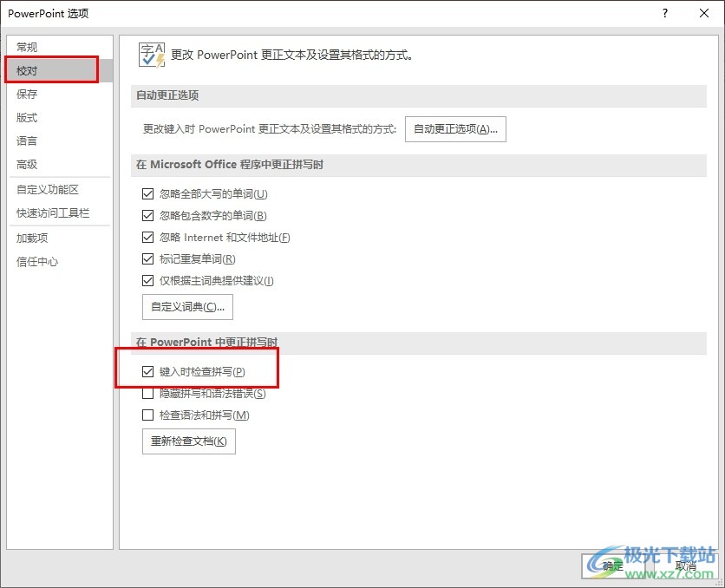The height and width of the screenshot is (588, 725).
Task: Click the help question mark button
Action: [665, 13]
